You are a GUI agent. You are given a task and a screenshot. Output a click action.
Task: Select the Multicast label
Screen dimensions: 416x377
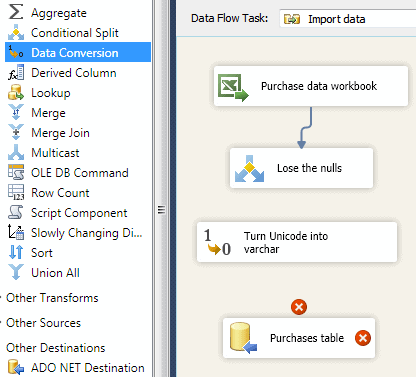(x=55, y=153)
